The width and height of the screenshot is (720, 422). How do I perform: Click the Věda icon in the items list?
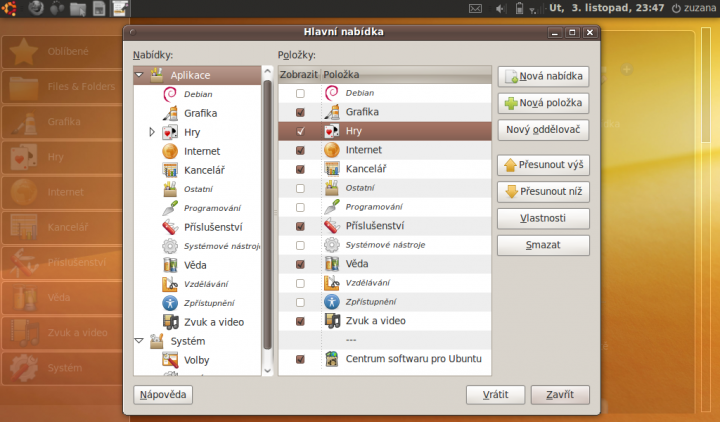click(x=332, y=264)
